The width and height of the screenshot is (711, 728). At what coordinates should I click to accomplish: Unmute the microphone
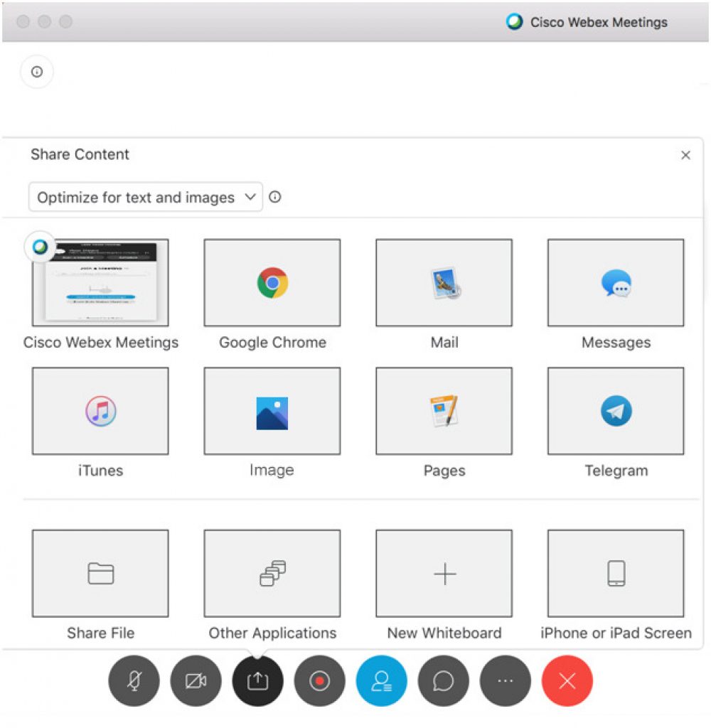coord(134,681)
